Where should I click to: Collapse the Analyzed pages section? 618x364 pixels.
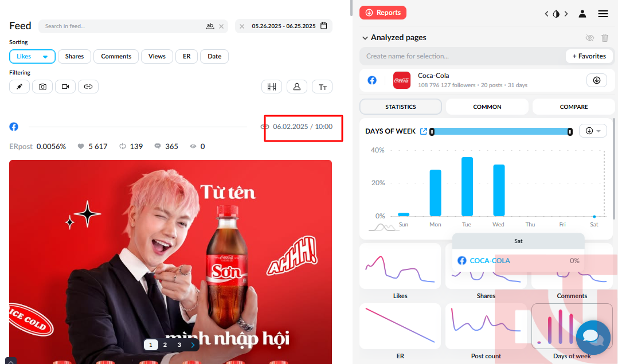coord(365,38)
